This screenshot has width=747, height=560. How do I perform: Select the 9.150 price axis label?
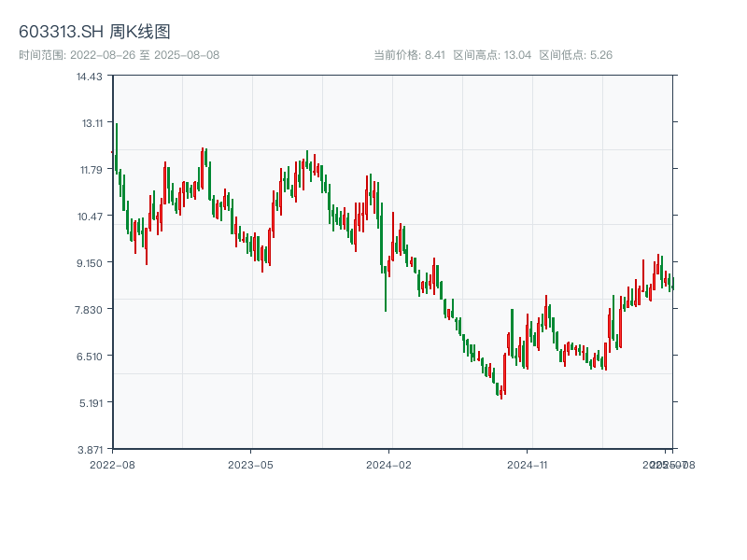click(90, 263)
